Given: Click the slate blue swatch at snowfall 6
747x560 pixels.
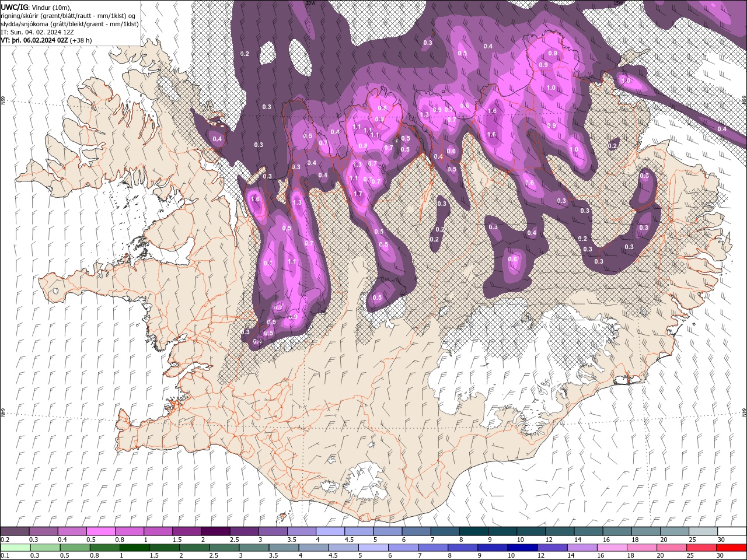Looking at the screenshot, I should 416,531.
